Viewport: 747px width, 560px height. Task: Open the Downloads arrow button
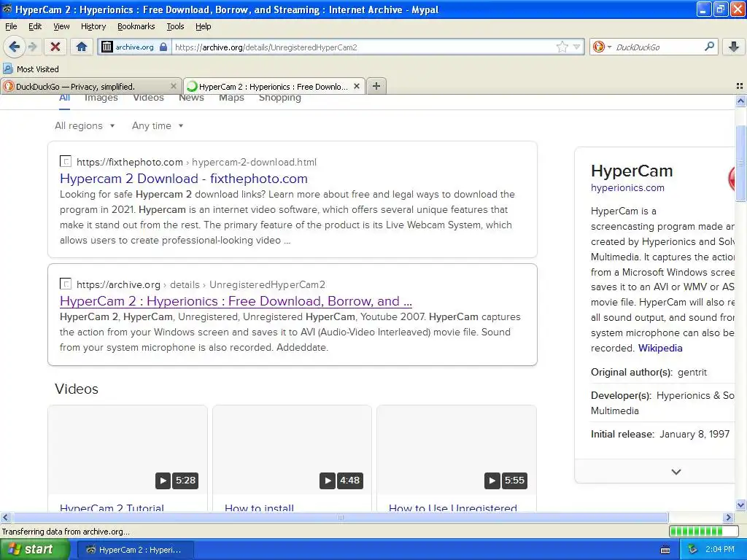pyautogui.click(x=734, y=47)
